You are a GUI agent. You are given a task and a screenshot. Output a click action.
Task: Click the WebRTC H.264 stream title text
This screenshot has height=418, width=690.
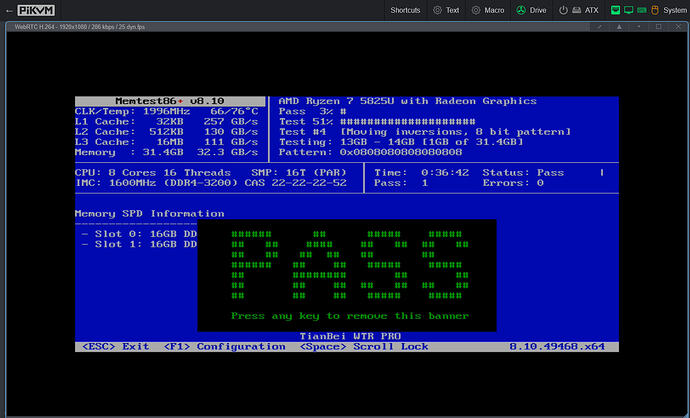[x=80, y=27]
